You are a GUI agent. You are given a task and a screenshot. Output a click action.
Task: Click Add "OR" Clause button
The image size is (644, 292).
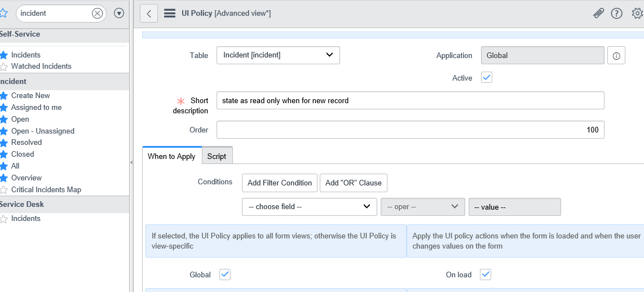pos(354,183)
